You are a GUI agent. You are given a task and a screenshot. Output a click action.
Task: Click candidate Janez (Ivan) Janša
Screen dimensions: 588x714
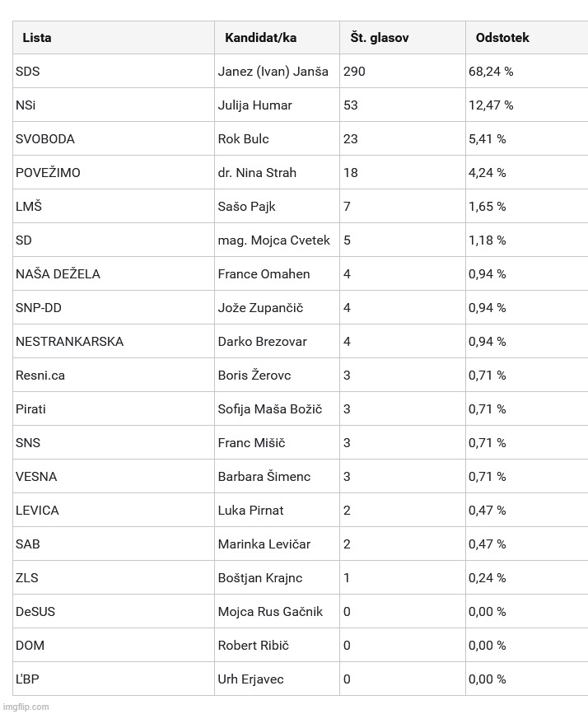(x=273, y=72)
